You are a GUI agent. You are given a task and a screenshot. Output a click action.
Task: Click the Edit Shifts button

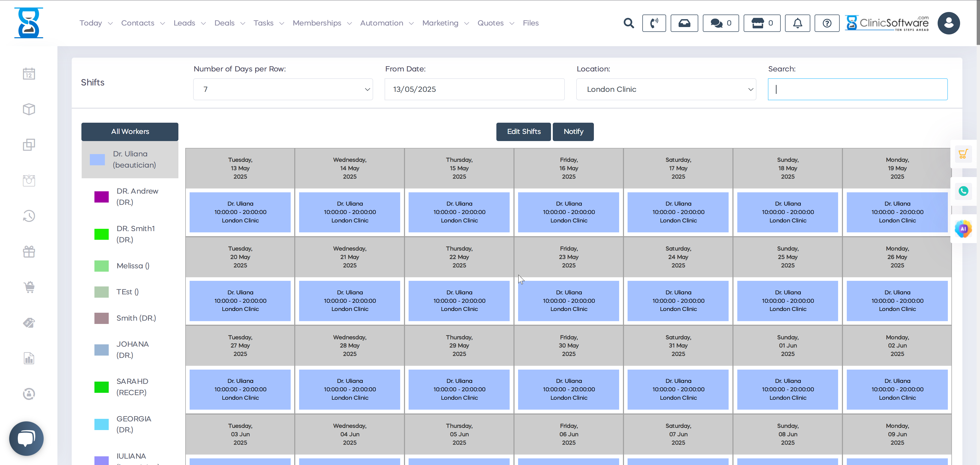pos(523,132)
